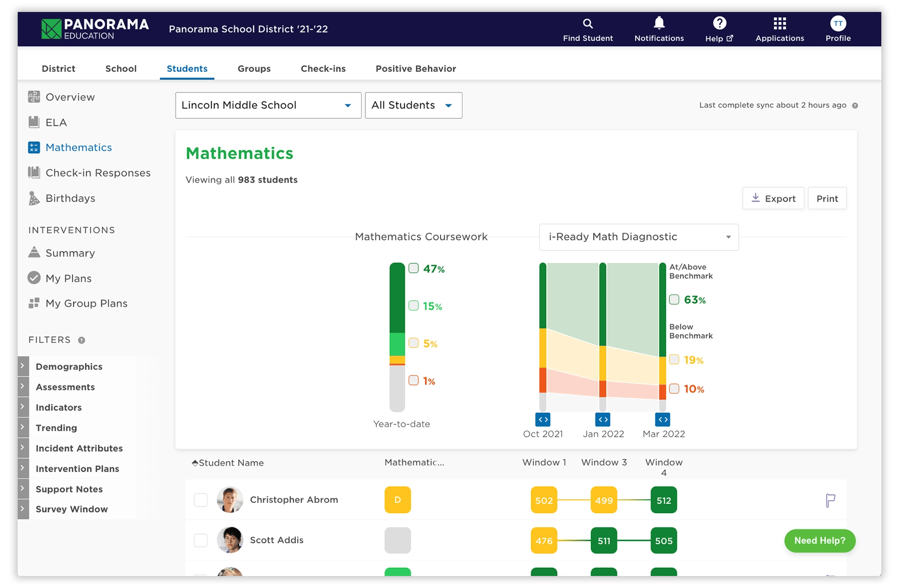The image size is (899, 588).
Task: Switch to the District tab
Action: tap(58, 69)
